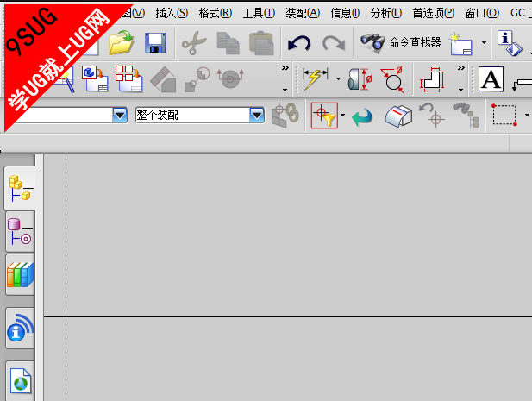Open the Assembly Navigator tab
This screenshot has height=401, width=532.
pyautogui.click(x=21, y=189)
